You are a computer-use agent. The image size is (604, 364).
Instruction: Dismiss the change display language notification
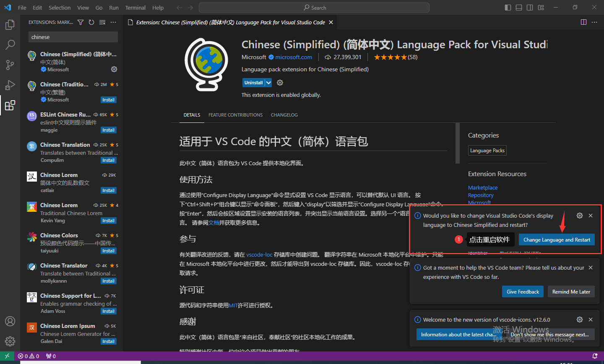[x=591, y=216]
